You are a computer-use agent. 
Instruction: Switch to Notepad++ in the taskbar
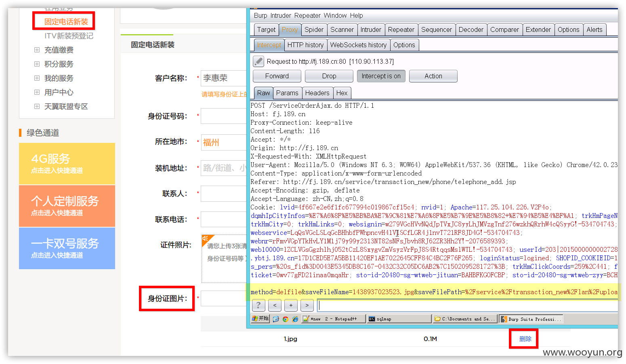pos(334,319)
